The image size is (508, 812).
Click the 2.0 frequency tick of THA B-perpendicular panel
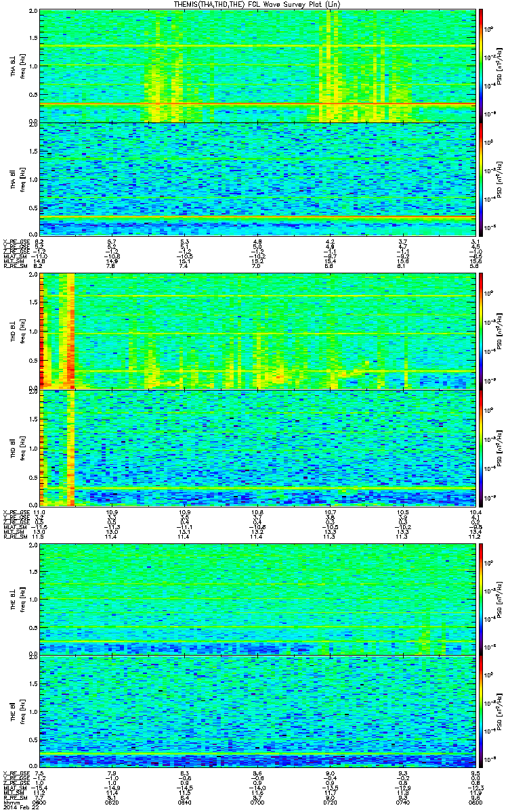(34, 12)
